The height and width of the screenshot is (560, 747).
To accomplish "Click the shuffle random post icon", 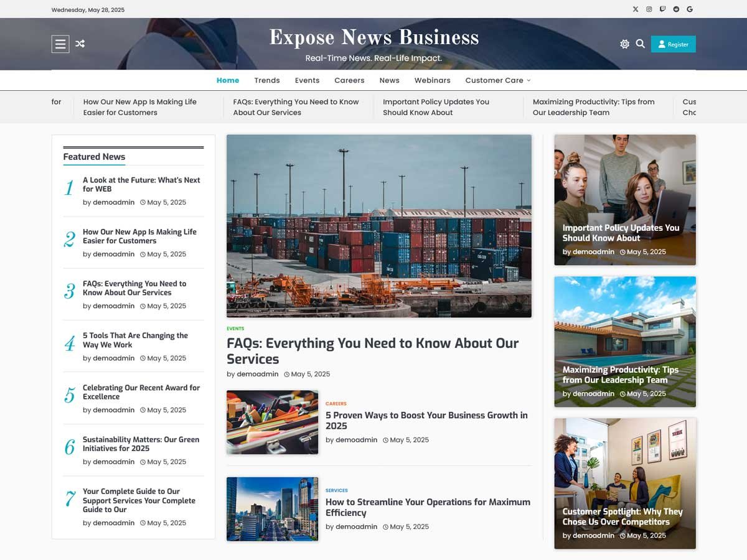I will [80, 44].
